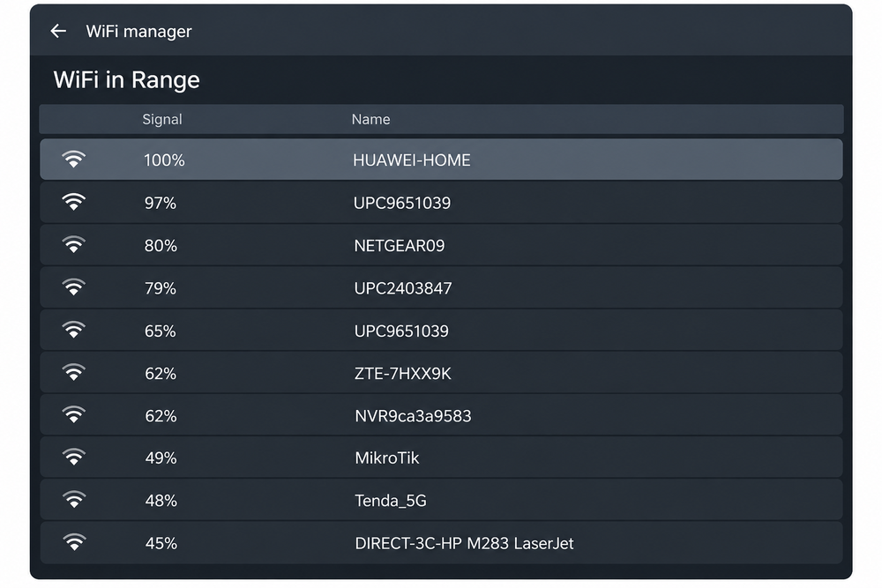882x588 pixels.
Task: Click the WiFi icon beside Tenda_5G
Action: [x=74, y=501]
